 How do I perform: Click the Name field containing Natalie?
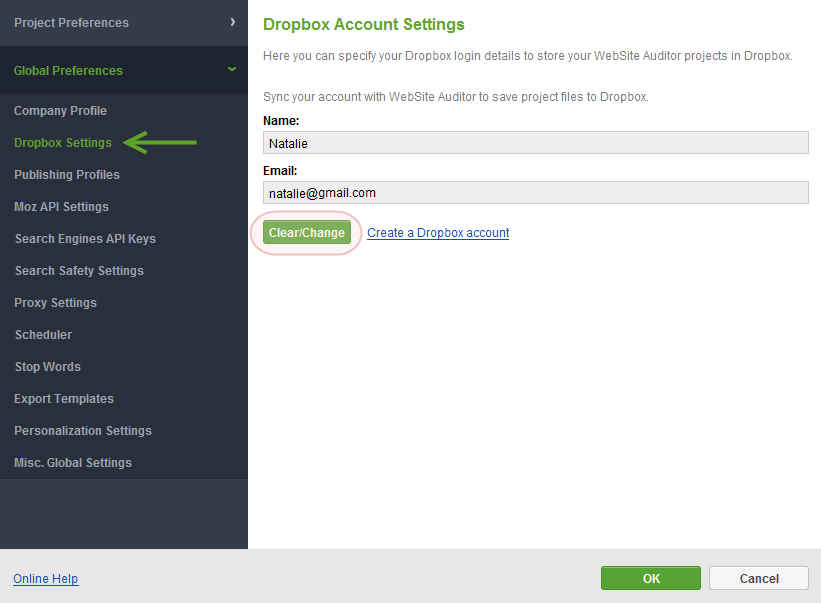pyautogui.click(x=536, y=142)
